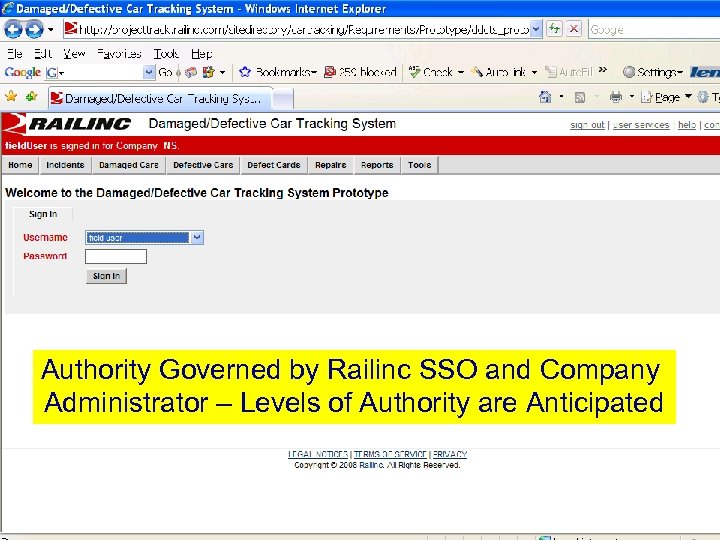Select the Sign In panel tab

point(43,214)
